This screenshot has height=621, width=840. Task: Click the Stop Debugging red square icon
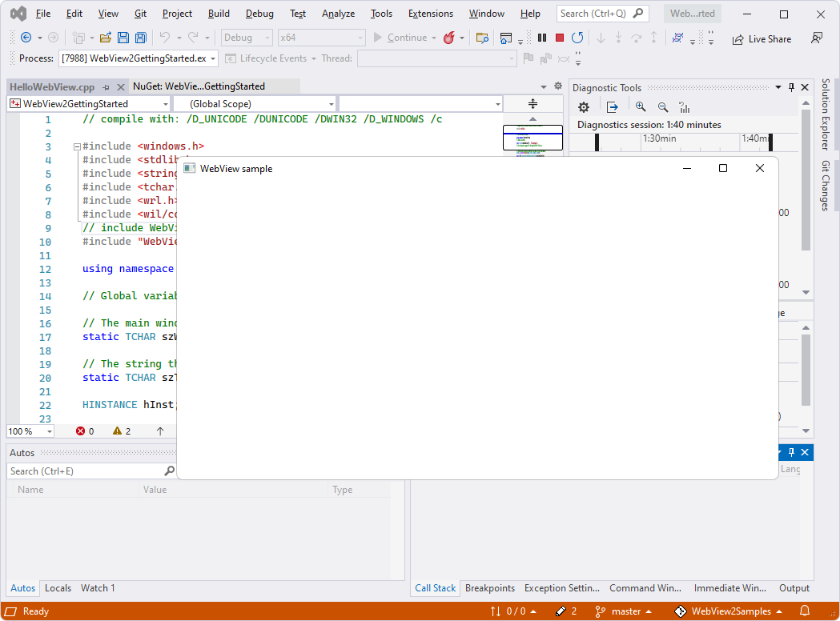[x=560, y=38]
